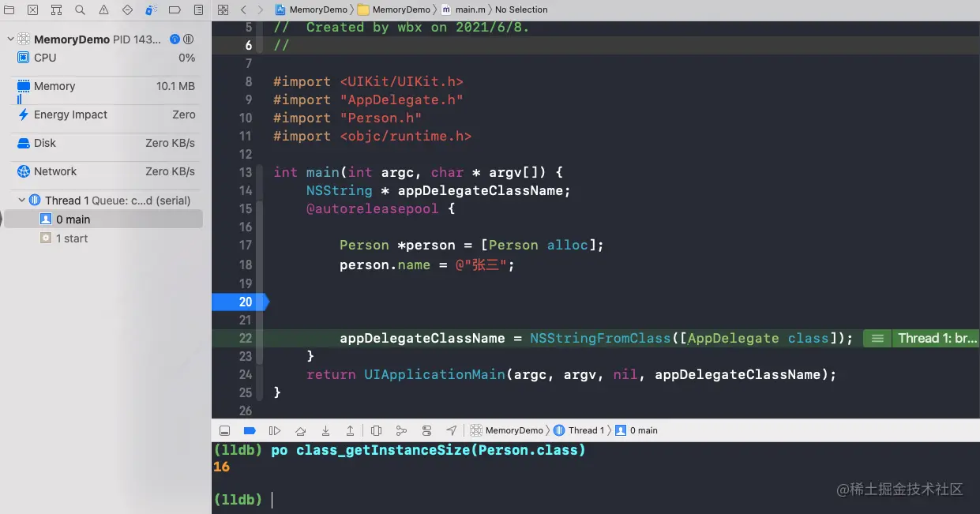
Task: Open the related items grid menu
Action: [x=223, y=9]
